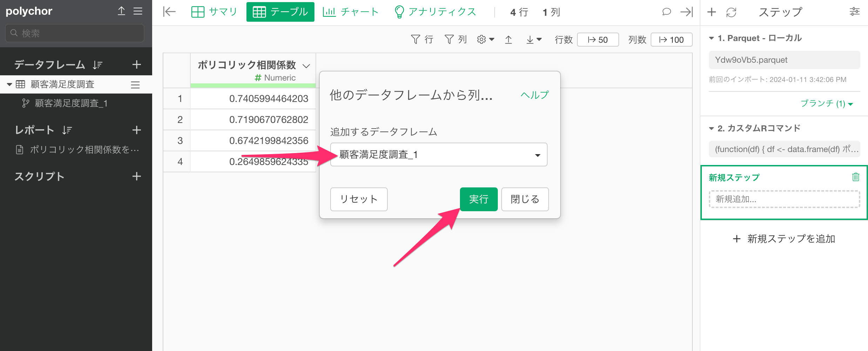Click the Ydw9oVb5.parquet source entry
The image size is (868, 351).
pos(784,60)
